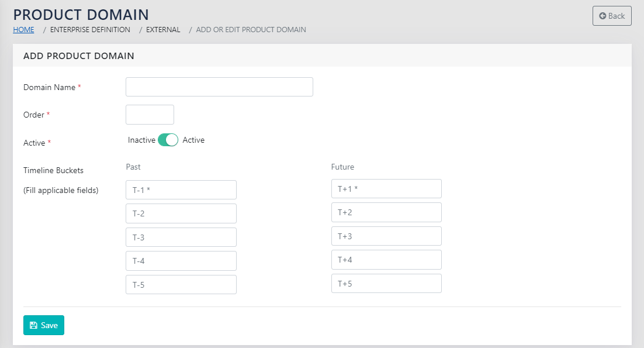
Task: Click the Back arrow icon button
Action: tap(611, 16)
